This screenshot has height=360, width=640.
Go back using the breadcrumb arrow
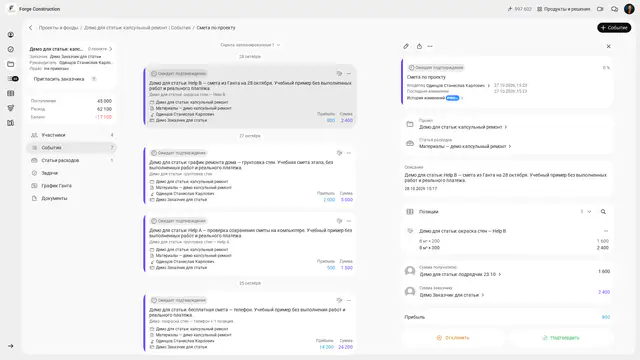31,28
